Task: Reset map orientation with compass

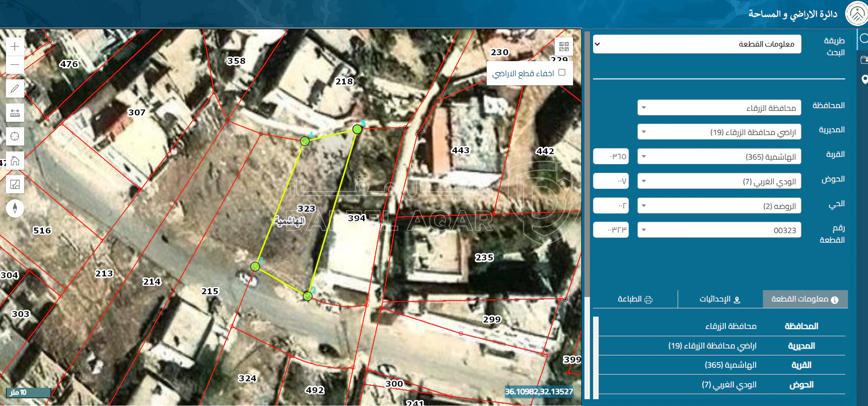Action: pyautogui.click(x=15, y=208)
